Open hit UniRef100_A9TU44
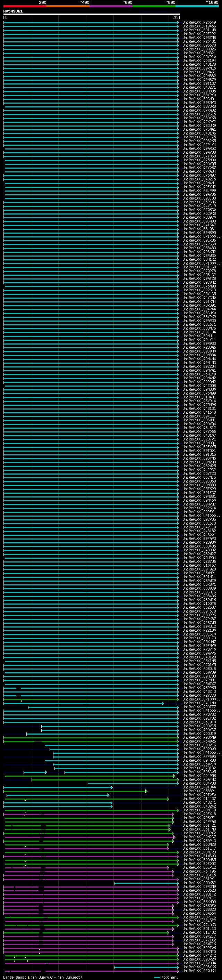The image size is (222, 980). 199,787
